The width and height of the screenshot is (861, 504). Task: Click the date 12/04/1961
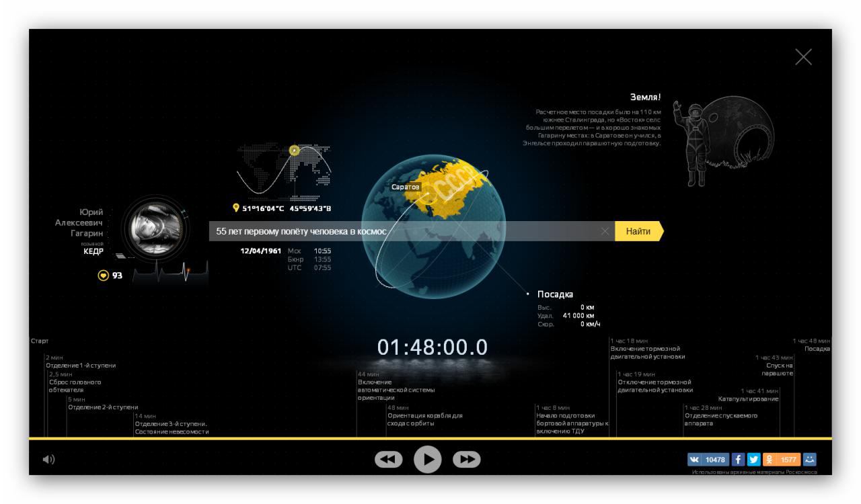point(260,251)
